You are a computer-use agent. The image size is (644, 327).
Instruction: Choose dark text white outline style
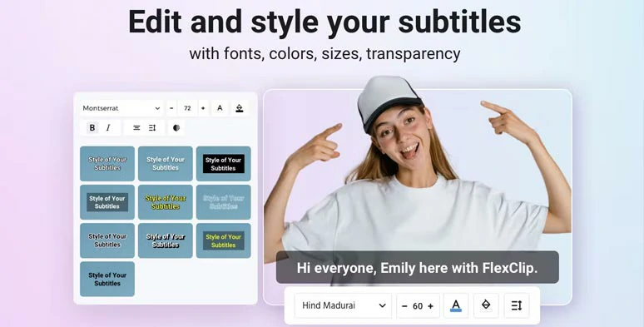107,240
